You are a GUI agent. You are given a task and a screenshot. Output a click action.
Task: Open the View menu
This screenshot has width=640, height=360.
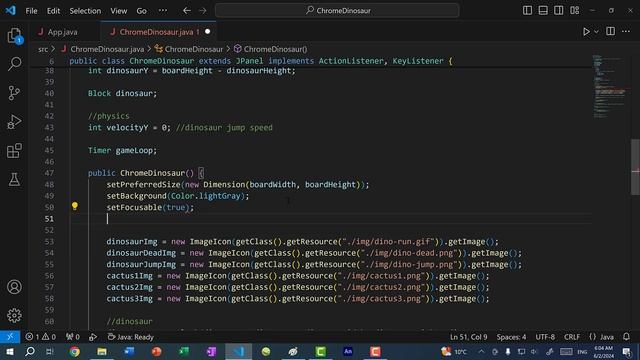pyautogui.click(x=118, y=11)
